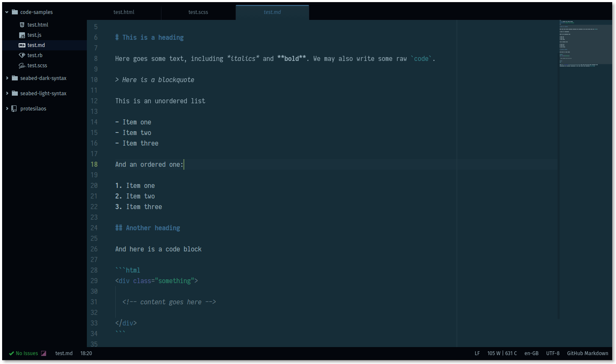Viewport: 616px width, 364px height.
Task: Click line number 24 in gutter
Action: click(94, 228)
